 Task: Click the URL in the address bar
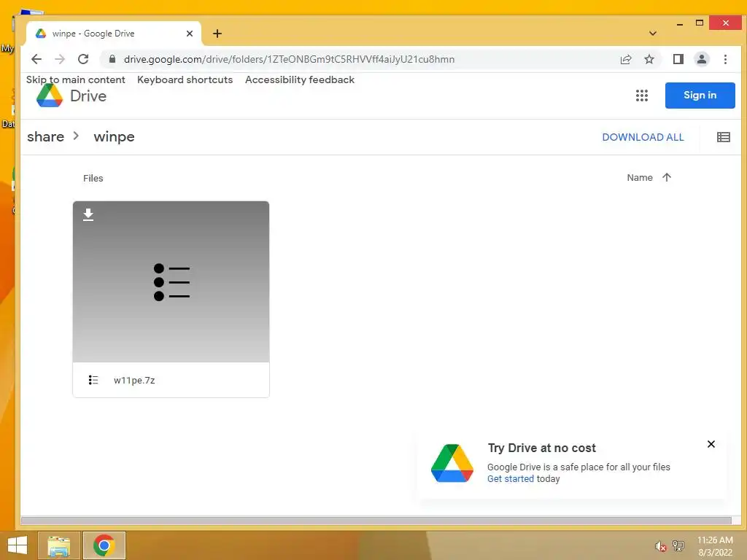(x=289, y=59)
